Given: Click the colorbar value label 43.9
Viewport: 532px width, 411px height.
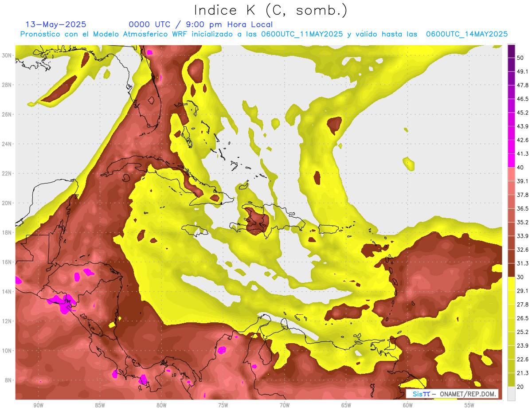Looking at the screenshot, I should (523, 126).
